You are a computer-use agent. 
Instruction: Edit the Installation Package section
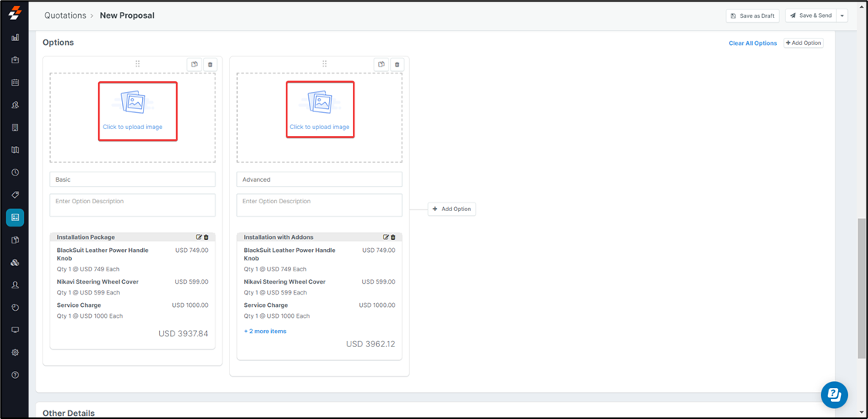199,237
